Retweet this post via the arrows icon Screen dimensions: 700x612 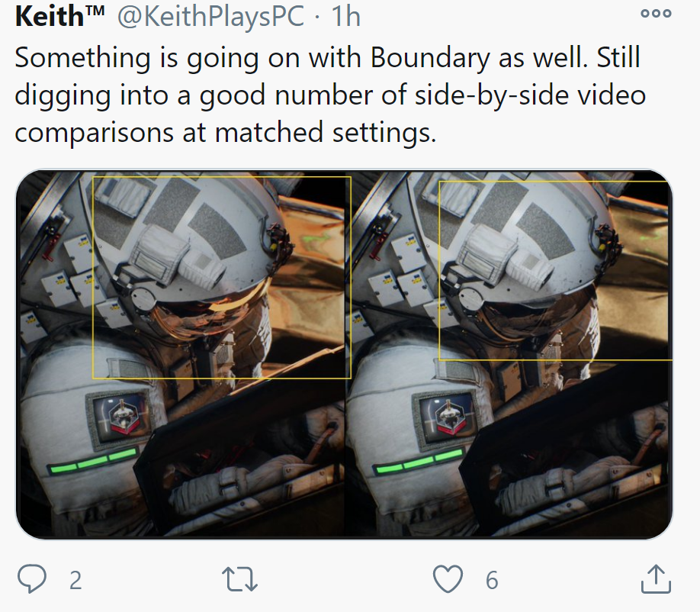pyautogui.click(x=239, y=579)
